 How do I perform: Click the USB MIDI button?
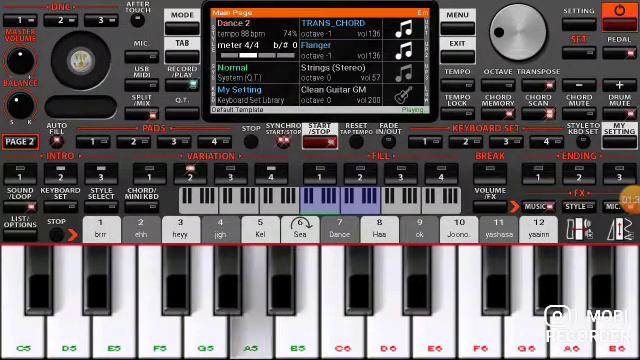pos(142,85)
